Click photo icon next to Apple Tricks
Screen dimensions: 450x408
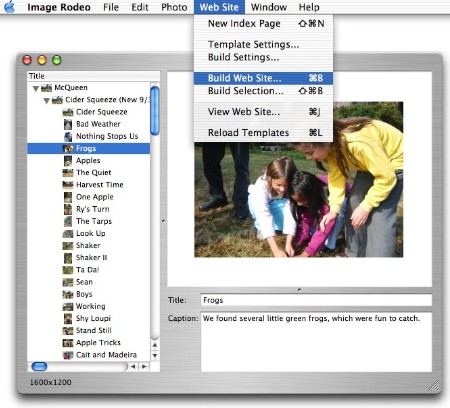[x=68, y=343]
